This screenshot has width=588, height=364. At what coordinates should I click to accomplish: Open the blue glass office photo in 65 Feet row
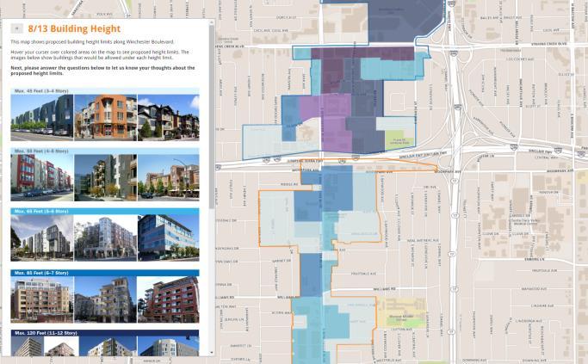tap(169, 238)
